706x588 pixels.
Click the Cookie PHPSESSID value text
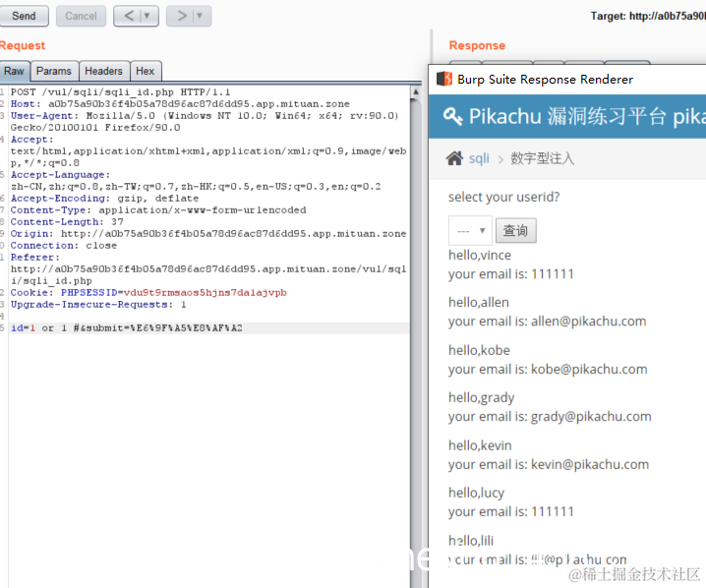pyautogui.click(x=205, y=293)
